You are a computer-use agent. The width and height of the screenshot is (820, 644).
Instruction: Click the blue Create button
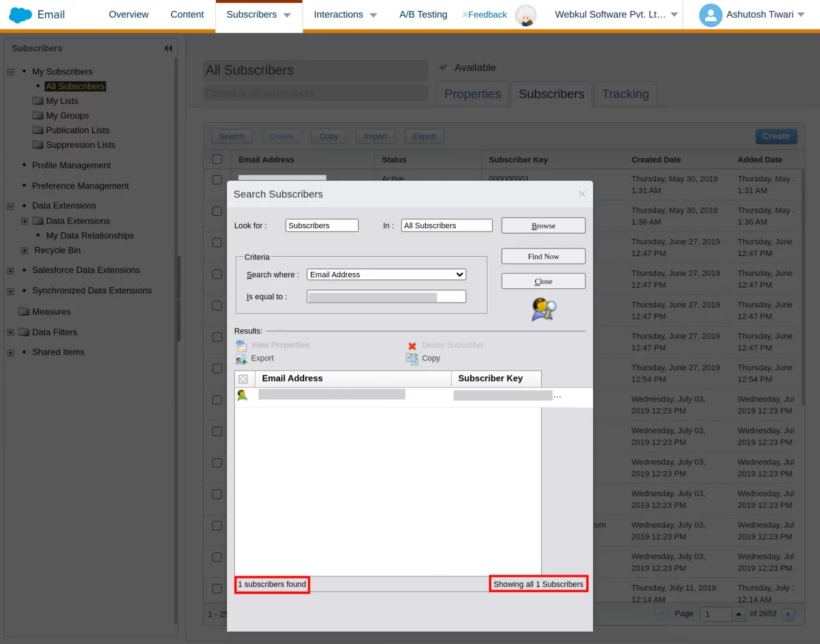click(776, 137)
